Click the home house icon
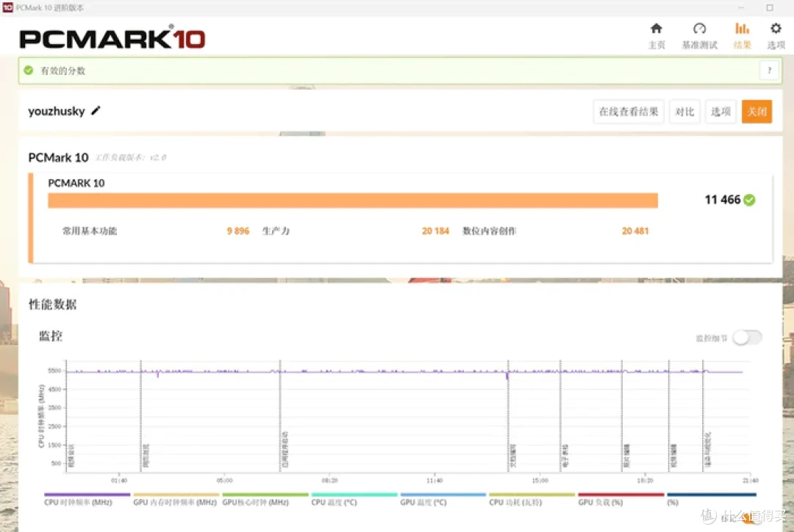This screenshot has width=794, height=532. (x=657, y=29)
